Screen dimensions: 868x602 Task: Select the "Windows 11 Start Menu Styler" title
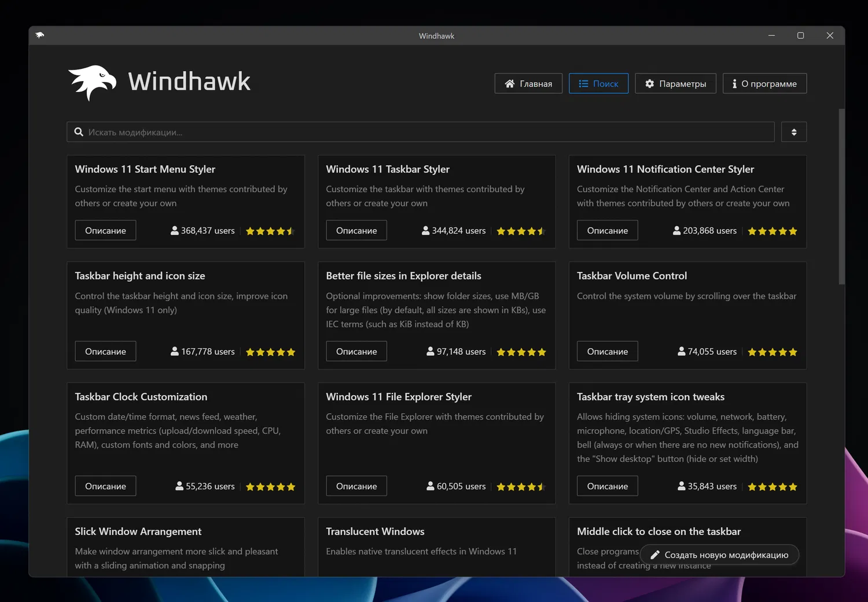click(145, 169)
